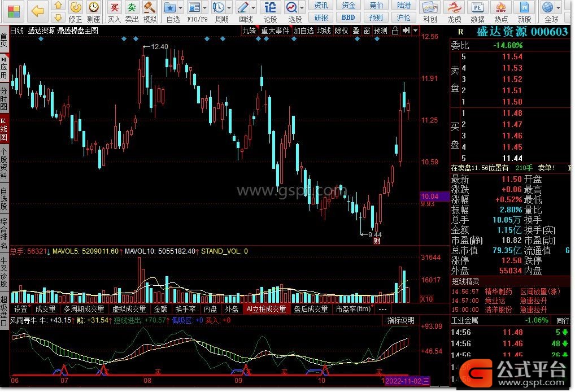The height and width of the screenshot is (392, 575).
Task: Toggle the 叠 overlay option
Action: click(356, 31)
